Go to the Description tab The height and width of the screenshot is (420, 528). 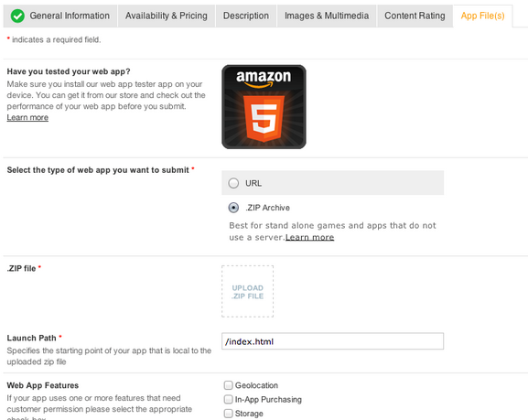pyautogui.click(x=246, y=16)
